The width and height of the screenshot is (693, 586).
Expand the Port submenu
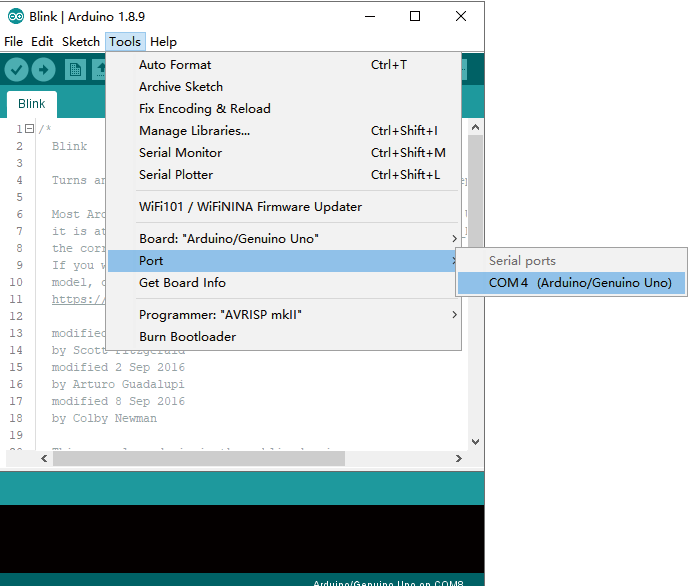pyautogui.click(x=284, y=261)
